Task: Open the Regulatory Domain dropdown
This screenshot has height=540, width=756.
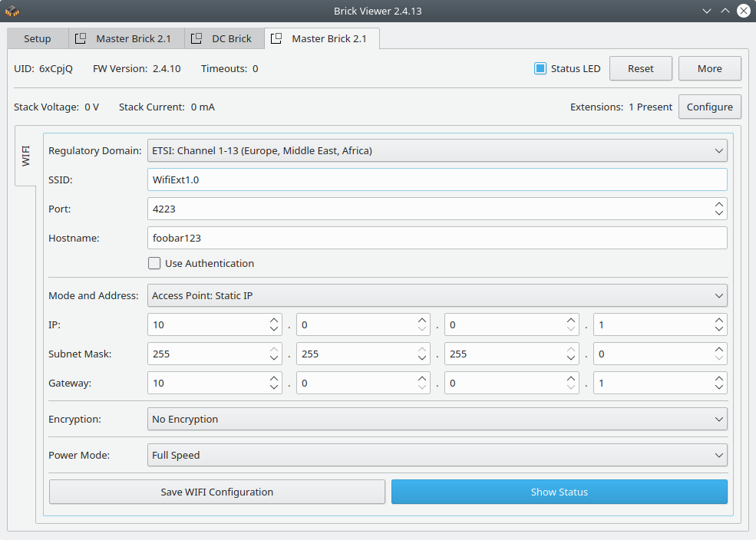Action: tap(437, 151)
